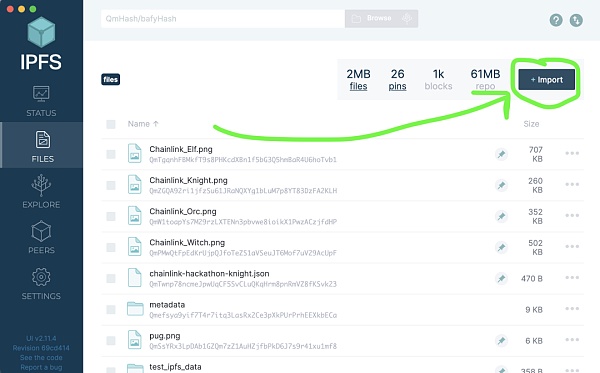
Task: Click the Size column header
Action: coord(531,124)
